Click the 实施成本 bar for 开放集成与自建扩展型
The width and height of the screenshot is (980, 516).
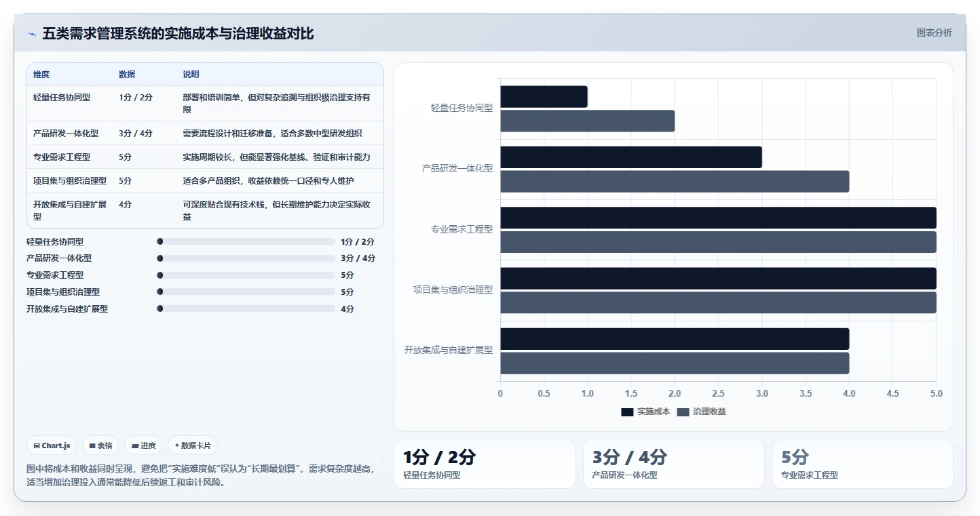675,339
